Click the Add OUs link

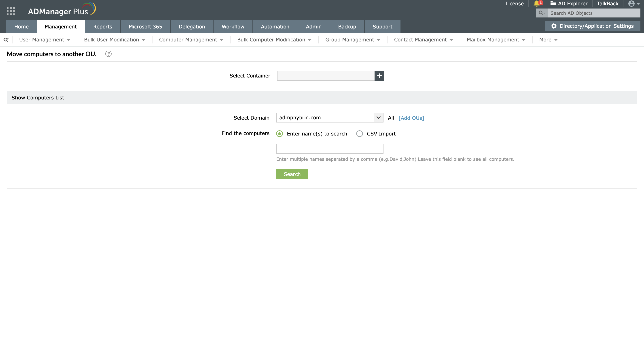click(411, 118)
